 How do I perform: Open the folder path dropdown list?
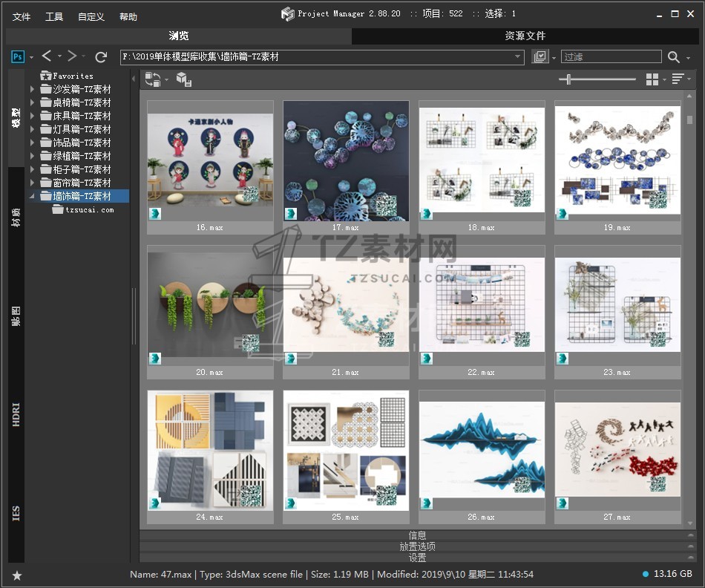[x=517, y=57]
